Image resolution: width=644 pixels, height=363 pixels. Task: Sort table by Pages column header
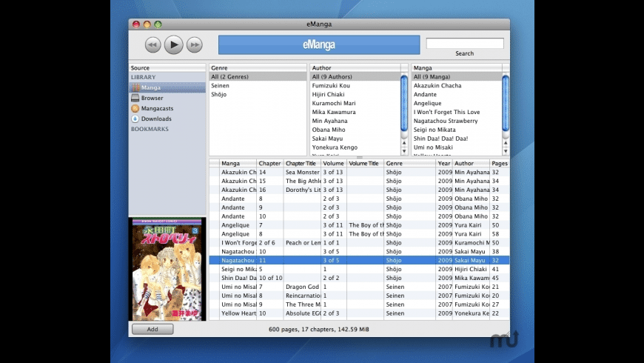500,163
